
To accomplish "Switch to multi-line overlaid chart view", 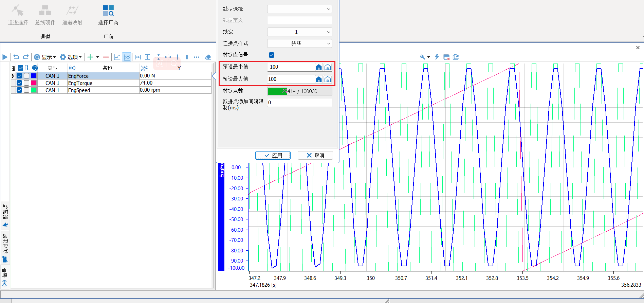I will [127, 57].
